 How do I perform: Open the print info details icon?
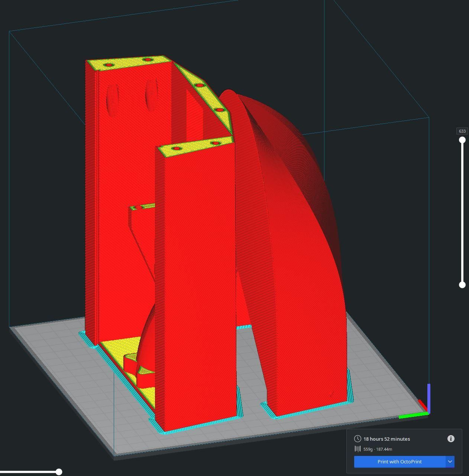(x=451, y=439)
